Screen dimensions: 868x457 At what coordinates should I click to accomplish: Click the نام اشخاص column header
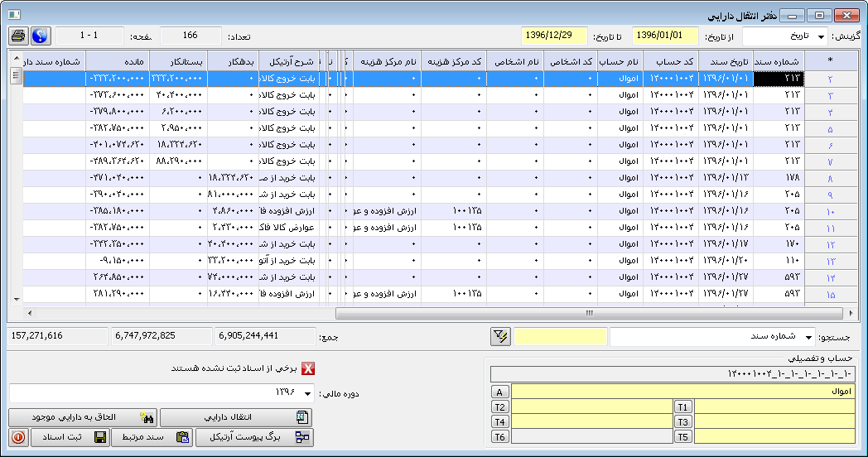pyautogui.click(x=515, y=61)
